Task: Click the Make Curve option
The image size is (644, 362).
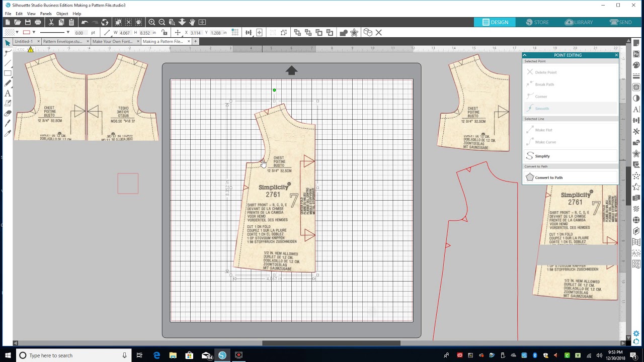Action: pyautogui.click(x=570, y=142)
